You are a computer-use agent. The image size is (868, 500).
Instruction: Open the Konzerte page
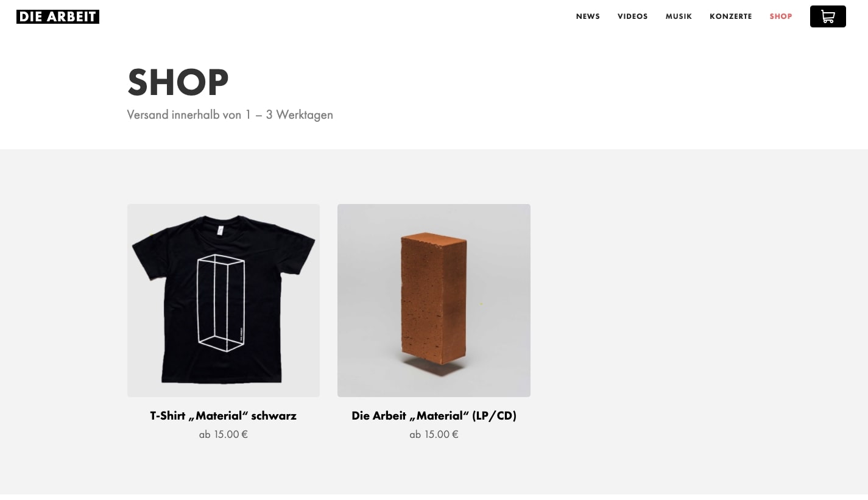731,16
